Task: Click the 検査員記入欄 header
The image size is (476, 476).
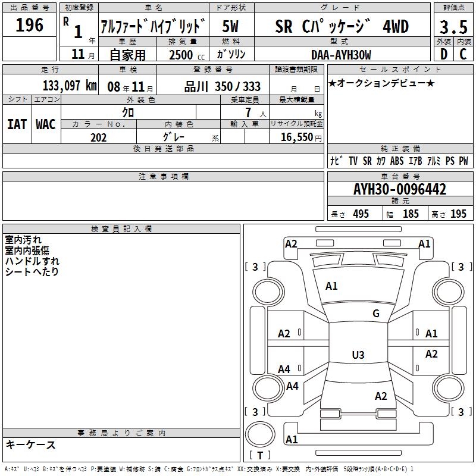Action: [121, 229]
